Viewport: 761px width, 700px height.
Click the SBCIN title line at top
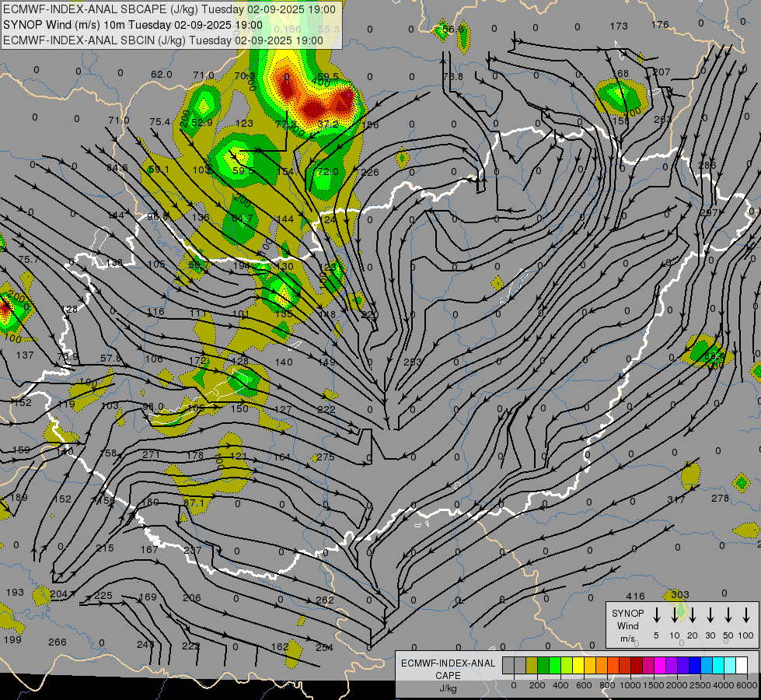(x=163, y=40)
